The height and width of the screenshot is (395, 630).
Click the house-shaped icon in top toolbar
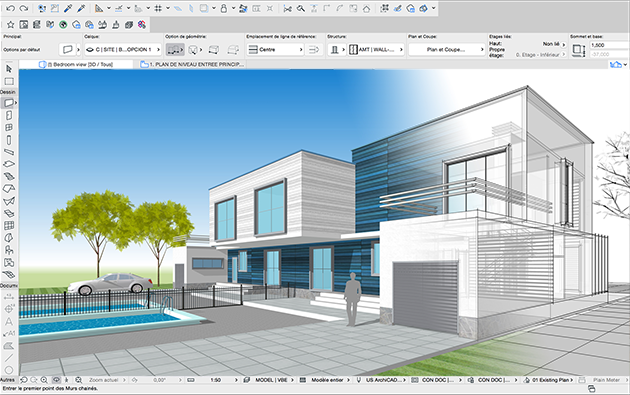pos(366,8)
